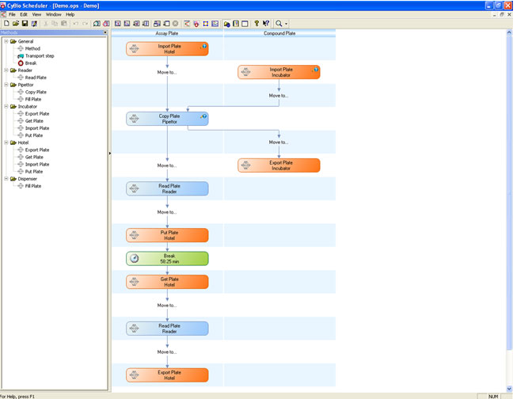Click the help badge on Copy Plate Pipettor node
532x399 pixels.
point(204,116)
